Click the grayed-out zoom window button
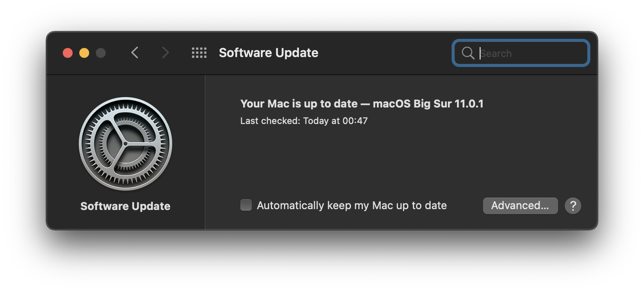Screen dimensions: 644x291 (x=101, y=53)
